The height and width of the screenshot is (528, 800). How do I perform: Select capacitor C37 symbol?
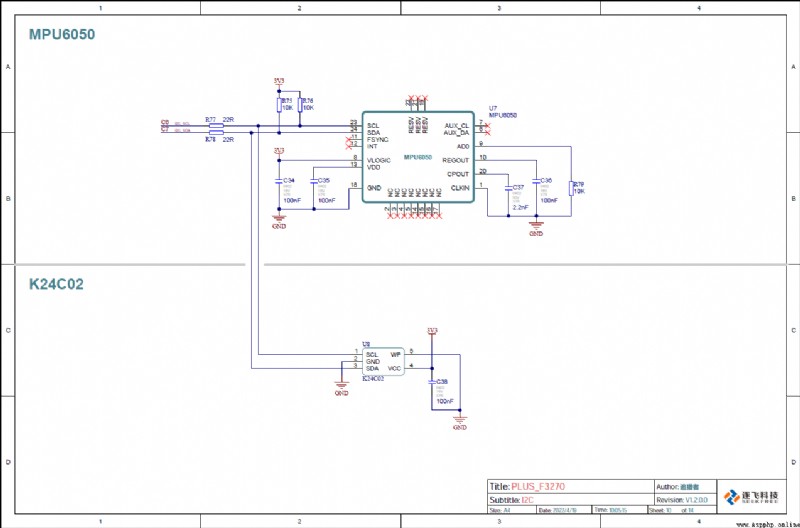pos(508,188)
